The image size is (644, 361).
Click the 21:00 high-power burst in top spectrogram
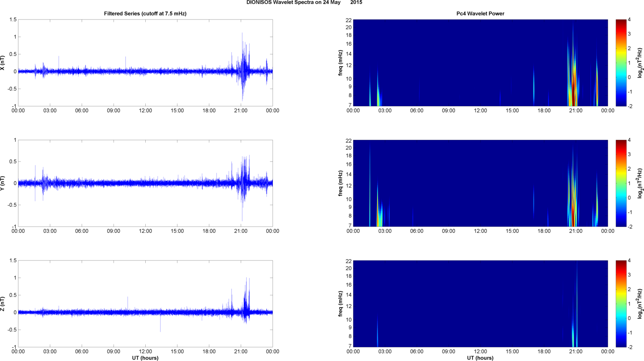click(x=573, y=80)
